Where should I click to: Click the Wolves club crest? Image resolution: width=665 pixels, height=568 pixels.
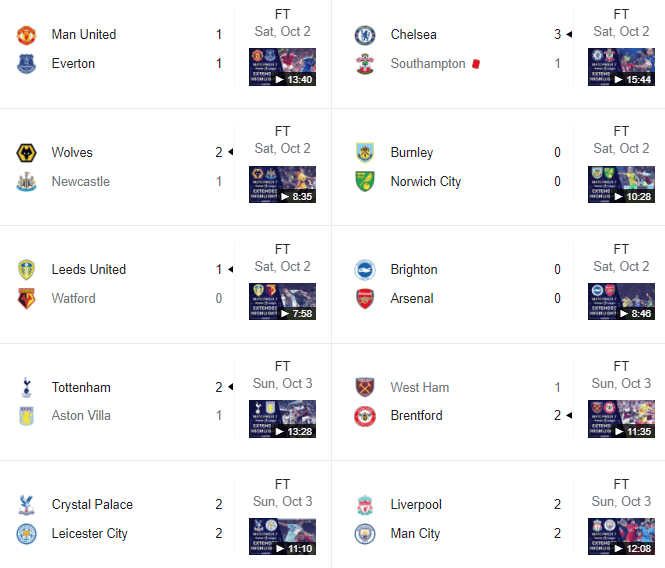(x=26, y=153)
